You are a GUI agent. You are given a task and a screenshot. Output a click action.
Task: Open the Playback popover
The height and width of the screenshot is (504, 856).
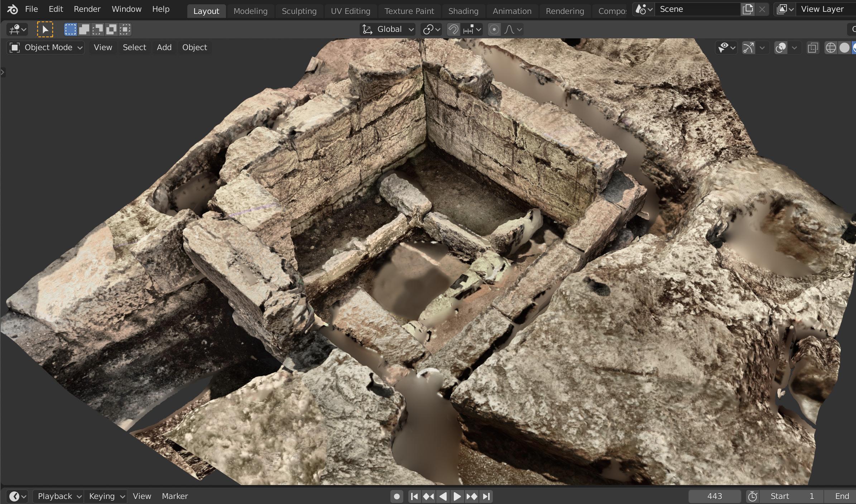tap(58, 496)
